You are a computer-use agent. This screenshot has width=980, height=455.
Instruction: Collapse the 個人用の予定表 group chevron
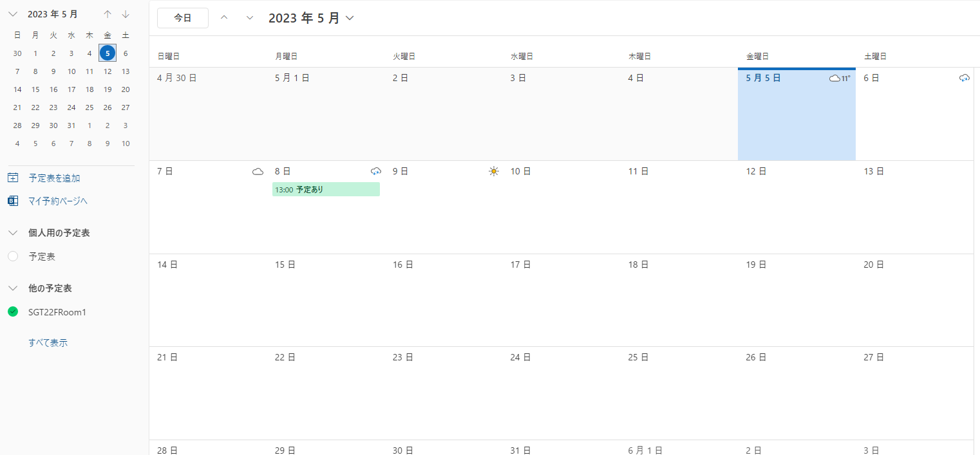[13, 233]
